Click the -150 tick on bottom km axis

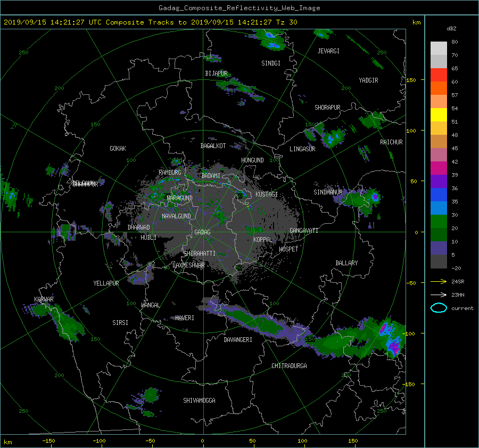pos(48,441)
